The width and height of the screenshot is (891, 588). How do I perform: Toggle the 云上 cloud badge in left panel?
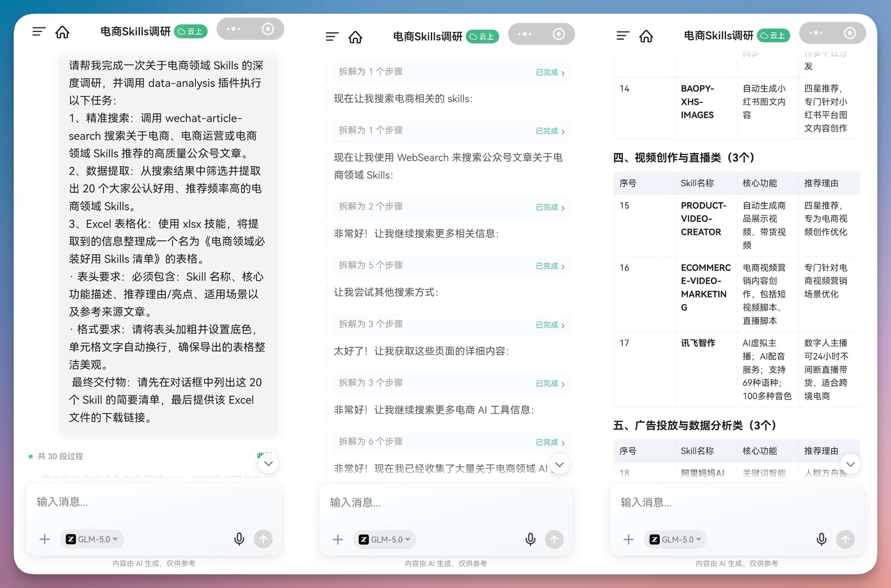pos(191,31)
